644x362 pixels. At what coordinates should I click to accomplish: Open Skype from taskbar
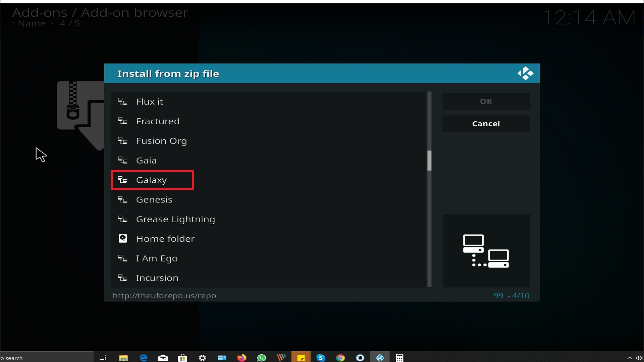click(321, 358)
